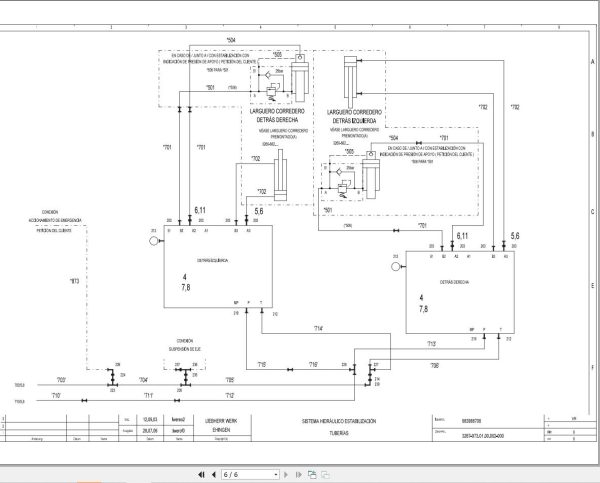This screenshot has height=483, width=600.
Task: Click the 12.09.03 date cell
Action: [150, 419]
